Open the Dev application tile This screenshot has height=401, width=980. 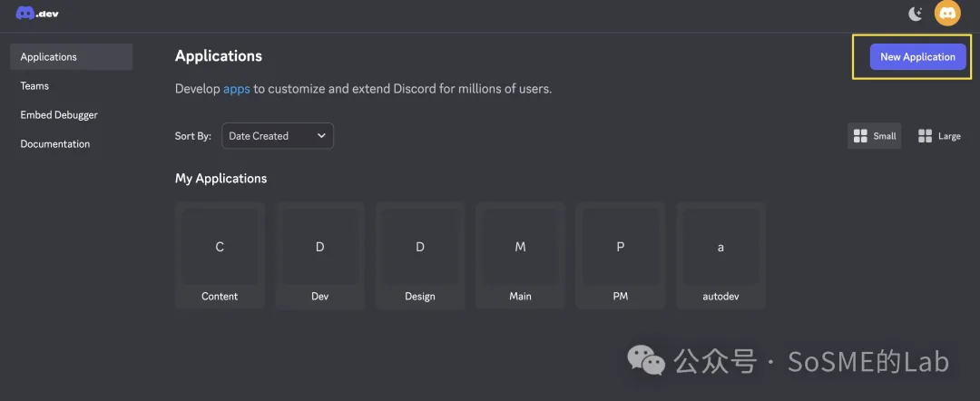319,255
